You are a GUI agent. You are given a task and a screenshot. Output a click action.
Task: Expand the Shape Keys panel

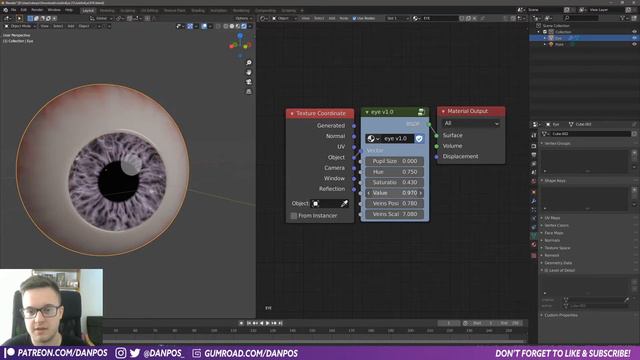click(x=555, y=180)
